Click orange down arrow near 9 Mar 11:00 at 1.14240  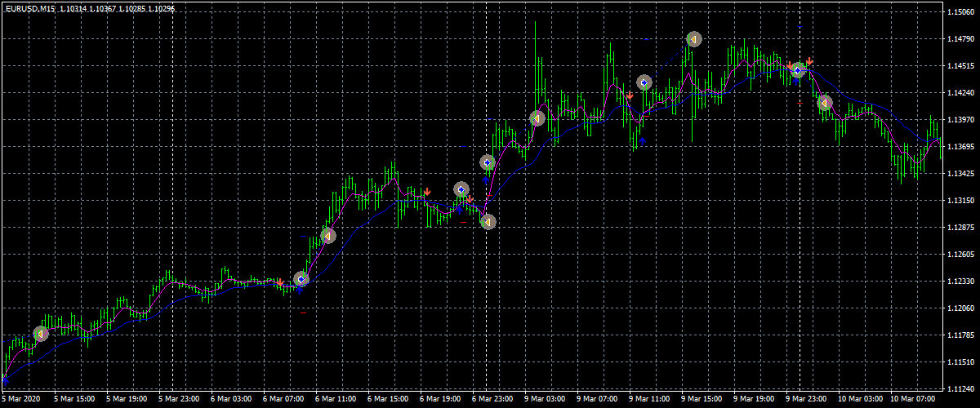630,96
